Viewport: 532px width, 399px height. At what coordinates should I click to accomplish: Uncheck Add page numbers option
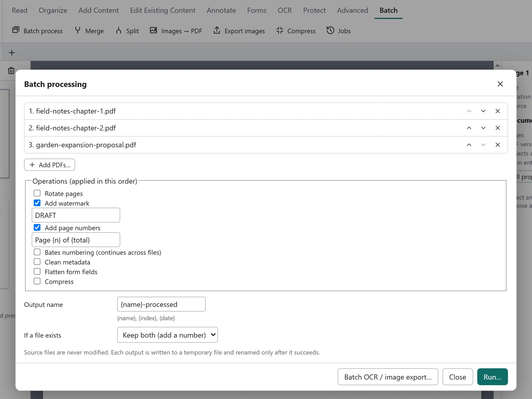(x=37, y=227)
